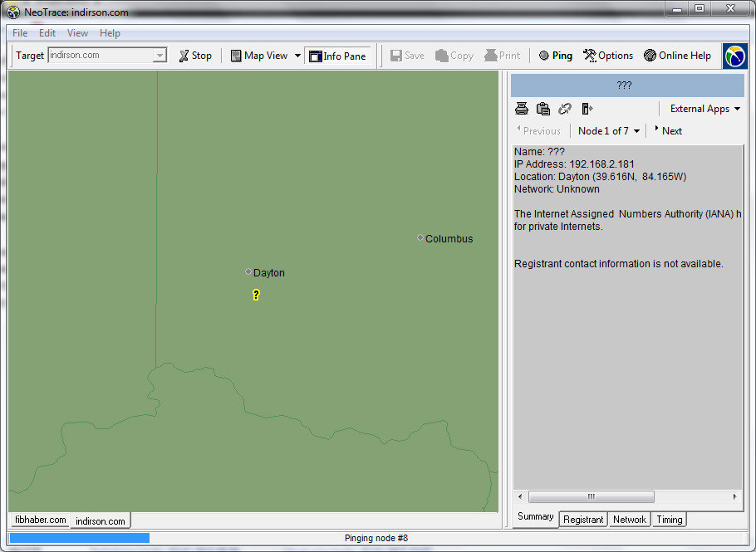756x552 pixels.
Task: Open the Options dialog
Action: click(608, 56)
